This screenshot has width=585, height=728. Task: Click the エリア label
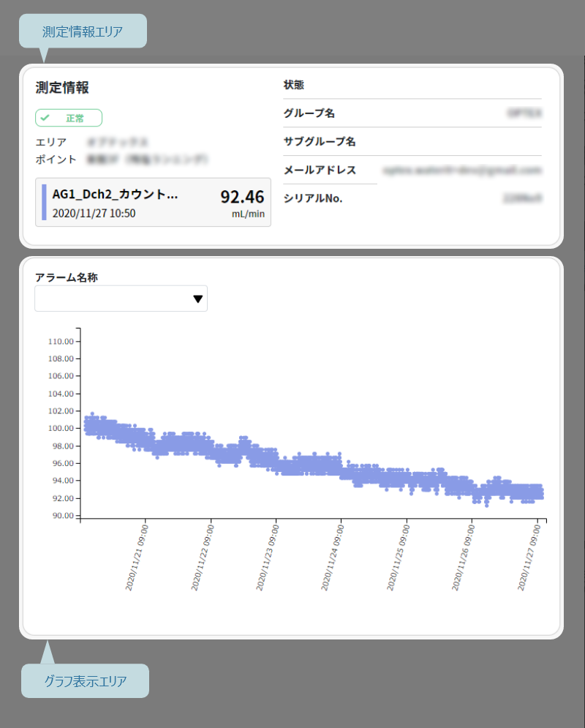coord(51,142)
